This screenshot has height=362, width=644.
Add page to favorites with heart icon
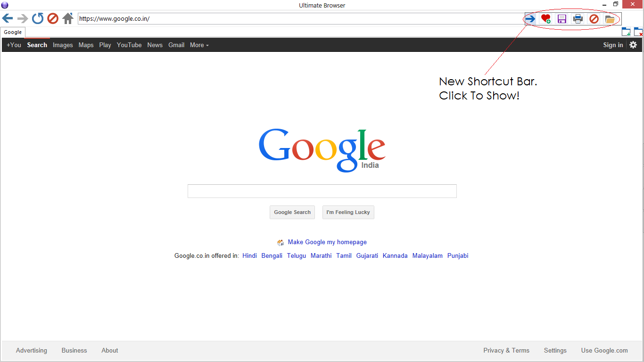tap(546, 18)
